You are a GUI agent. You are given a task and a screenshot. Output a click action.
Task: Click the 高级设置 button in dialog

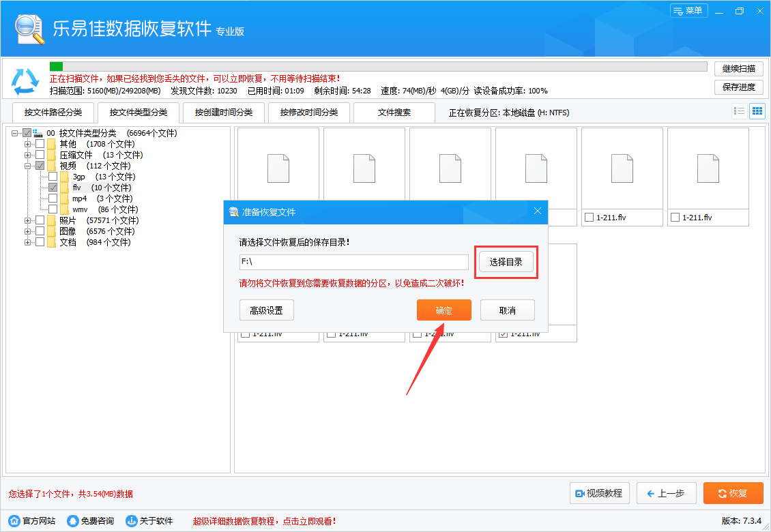pos(266,310)
